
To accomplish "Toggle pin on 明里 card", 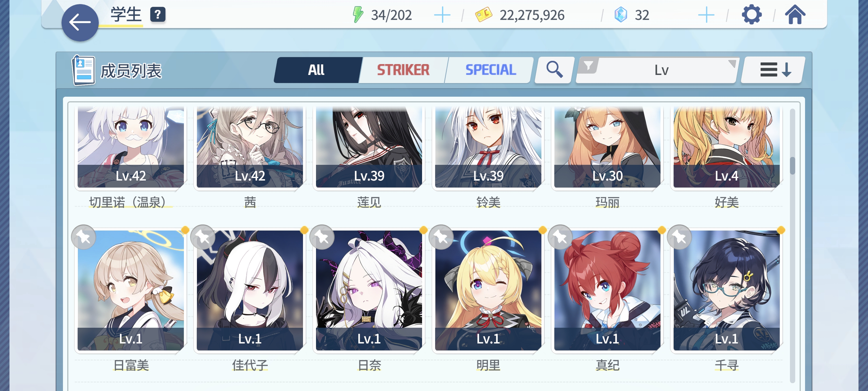I will click(x=441, y=237).
